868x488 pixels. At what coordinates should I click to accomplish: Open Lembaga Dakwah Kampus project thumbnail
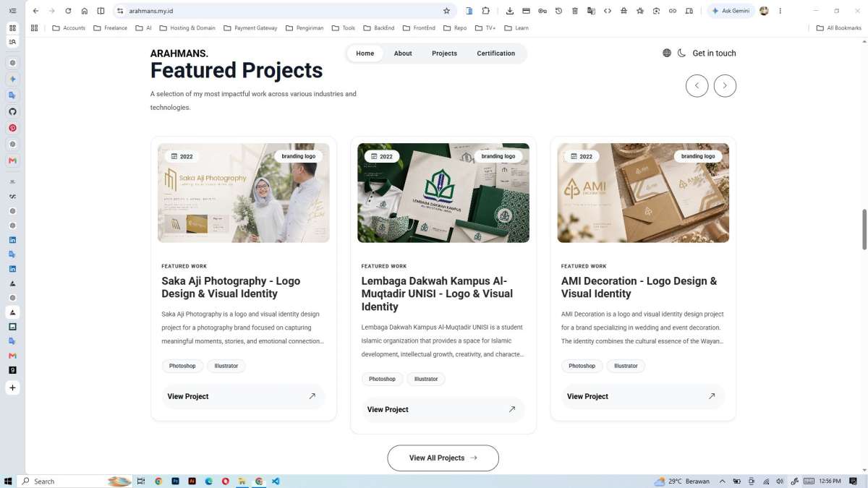coord(443,192)
